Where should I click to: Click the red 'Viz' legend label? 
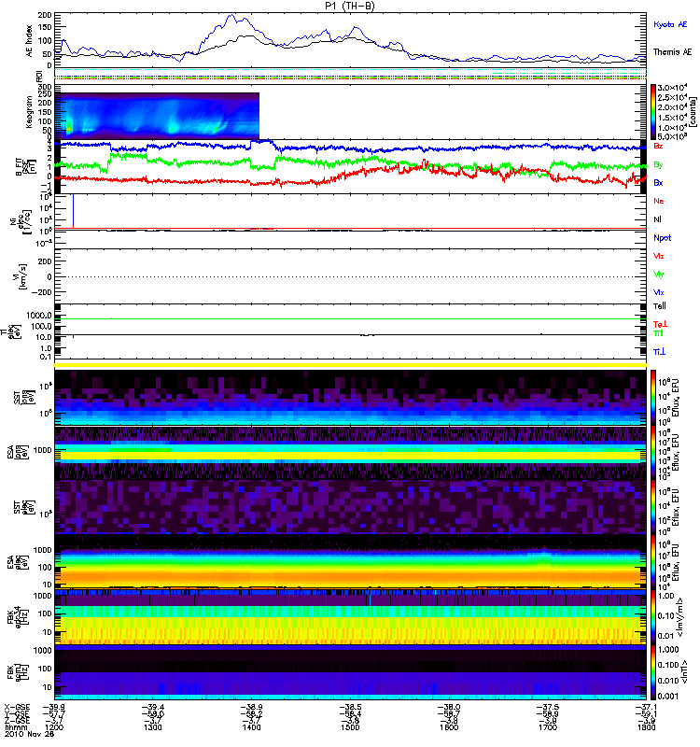(x=659, y=256)
